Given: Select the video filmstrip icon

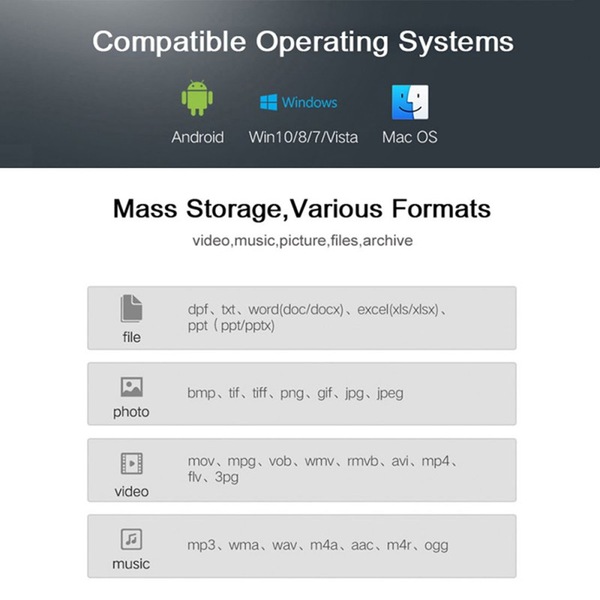Looking at the screenshot, I should click(132, 463).
